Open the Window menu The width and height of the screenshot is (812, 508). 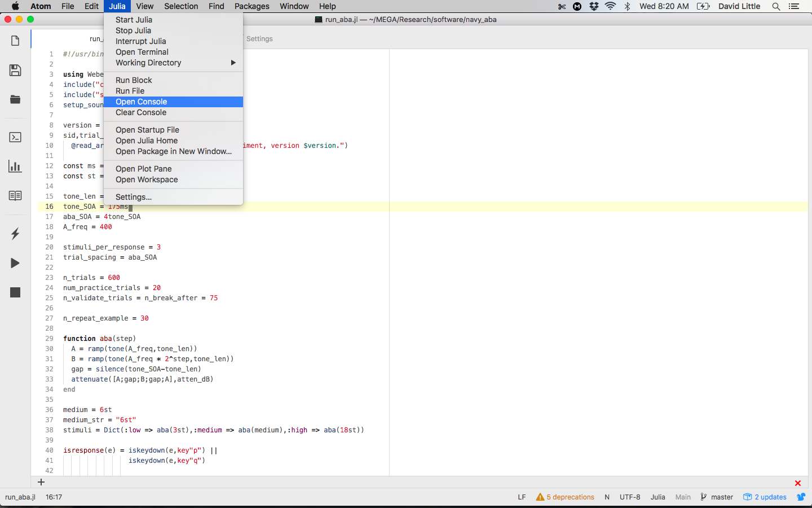tap(294, 6)
